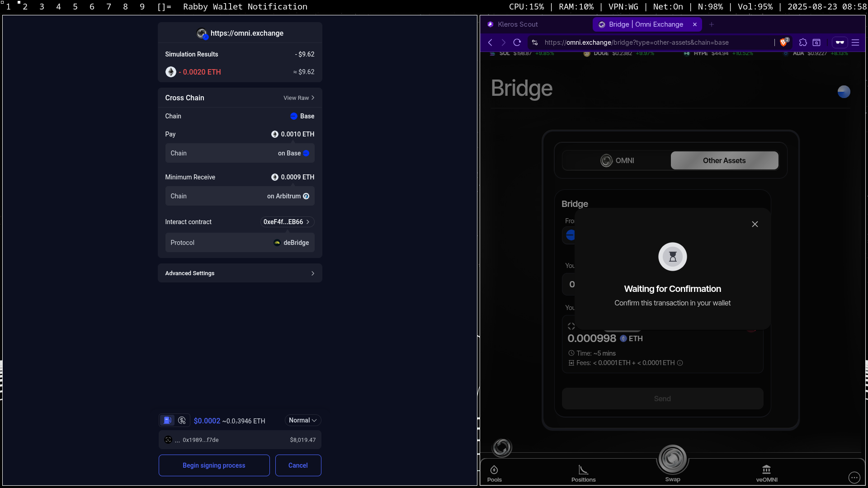Open Pools from the bottom navigation
Image resolution: width=868 pixels, height=488 pixels.
[494, 474]
